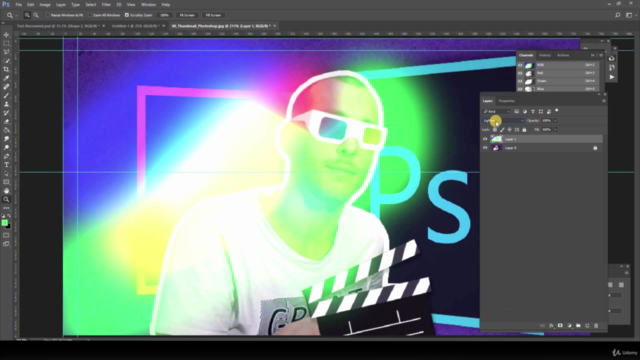
Task: Hide Layer 0 visibility eye
Action: pyautogui.click(x=485, y=148)
